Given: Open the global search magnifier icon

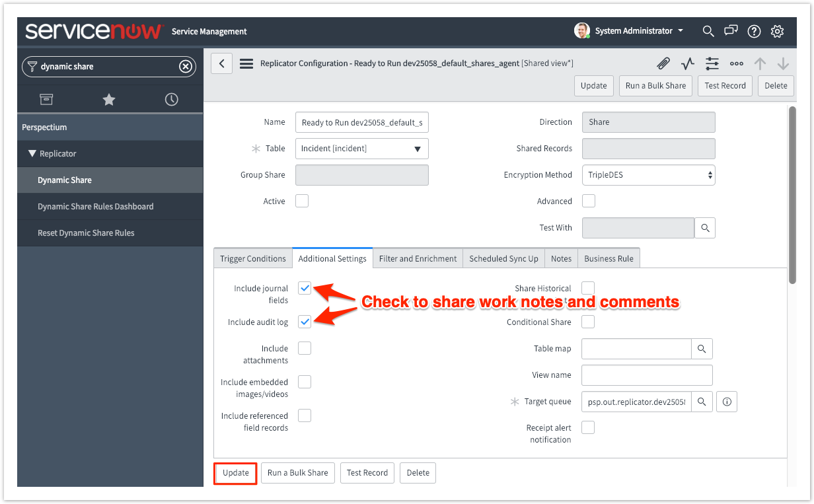Looking at the screenshot, I should pos(708,31).
